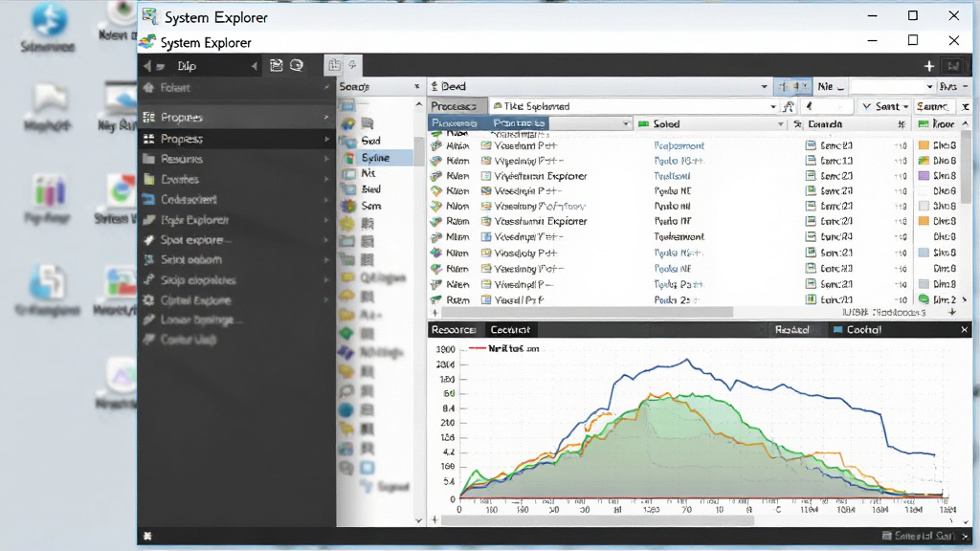Viewport: 980px width, 551px height.
Task: Switch to the Resoorce tab above the chart
Action: coord(454,329)
